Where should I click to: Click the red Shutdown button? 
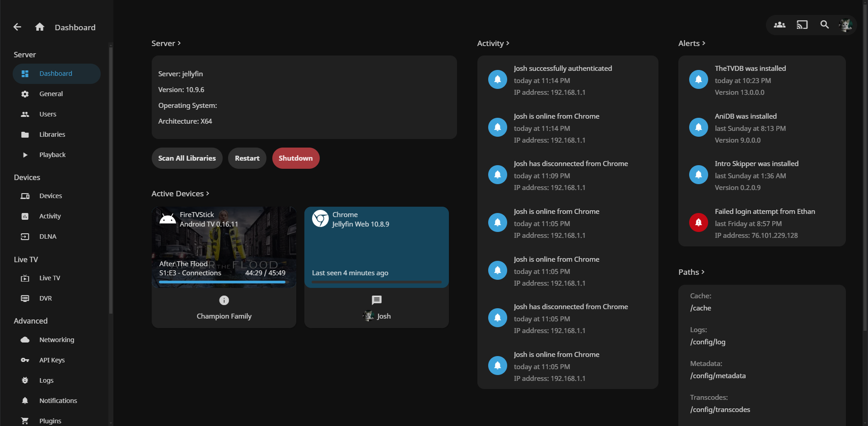295,158
